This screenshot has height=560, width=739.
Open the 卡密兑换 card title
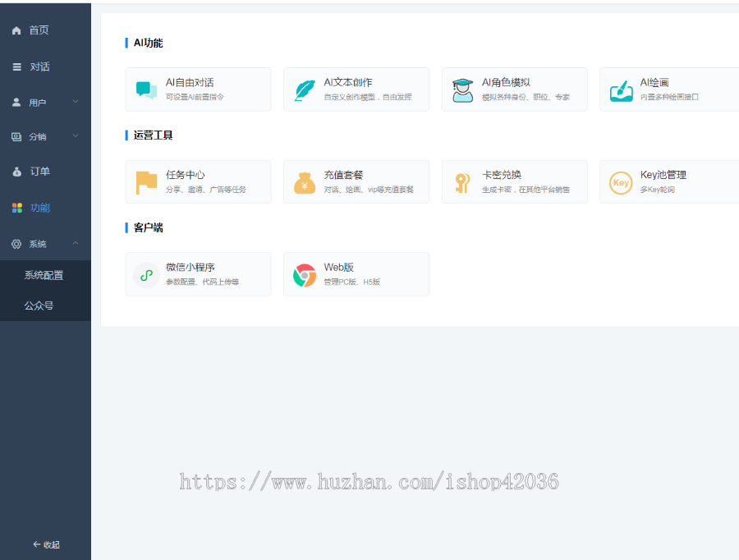[x=502, y=175]
